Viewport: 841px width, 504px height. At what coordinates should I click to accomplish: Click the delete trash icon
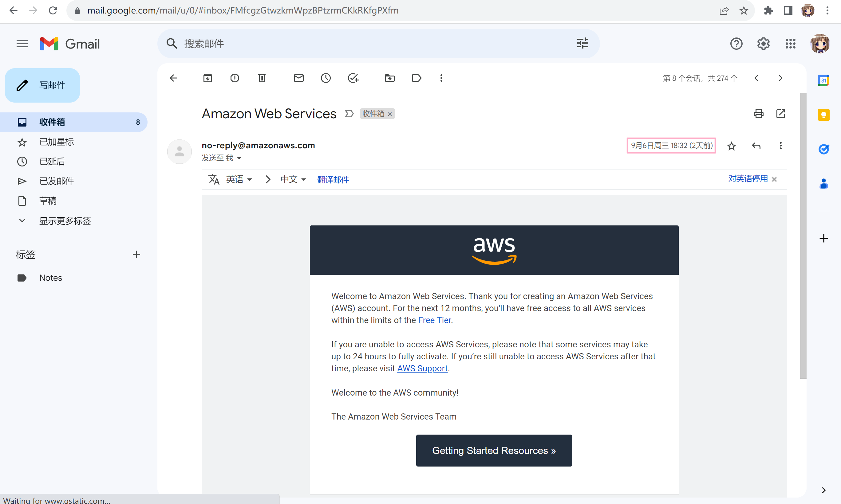pos(262,78)
